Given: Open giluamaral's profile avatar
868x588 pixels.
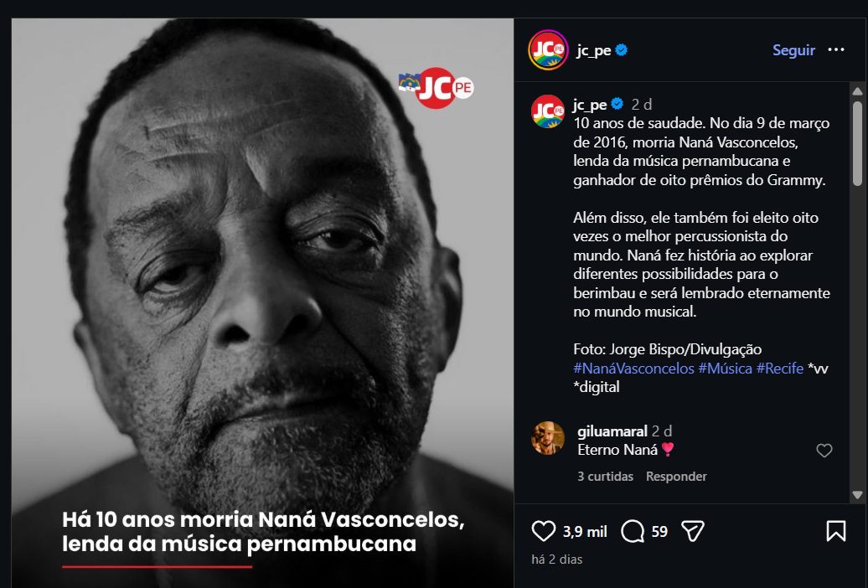Looking at the screenshot, I should pos(548,438).
